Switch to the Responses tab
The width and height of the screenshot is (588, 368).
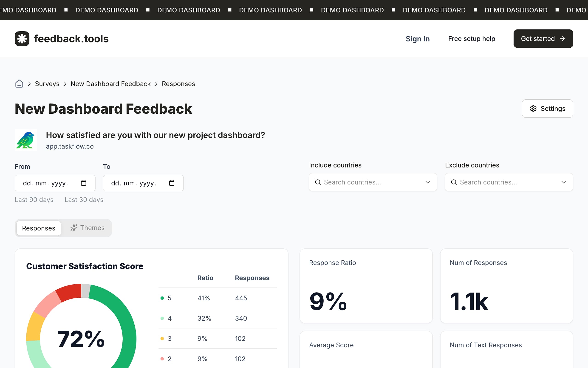click(39, 228)
